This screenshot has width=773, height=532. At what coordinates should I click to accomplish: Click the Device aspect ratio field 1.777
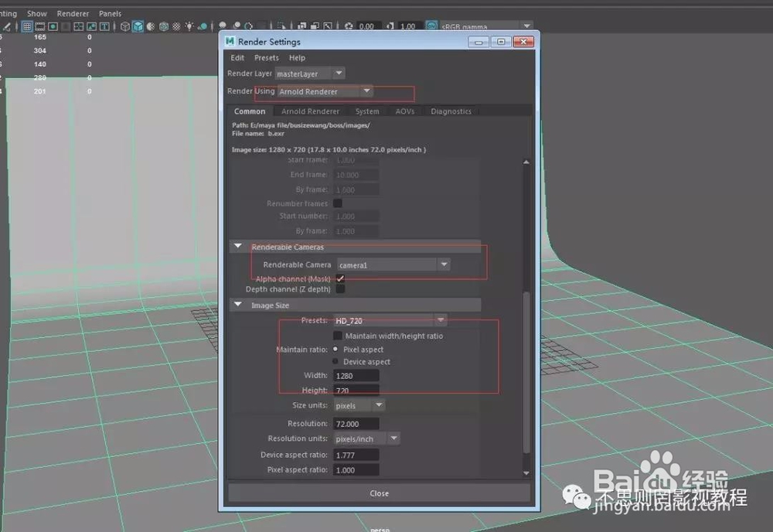pyautogui.click(x=356, y=455)
